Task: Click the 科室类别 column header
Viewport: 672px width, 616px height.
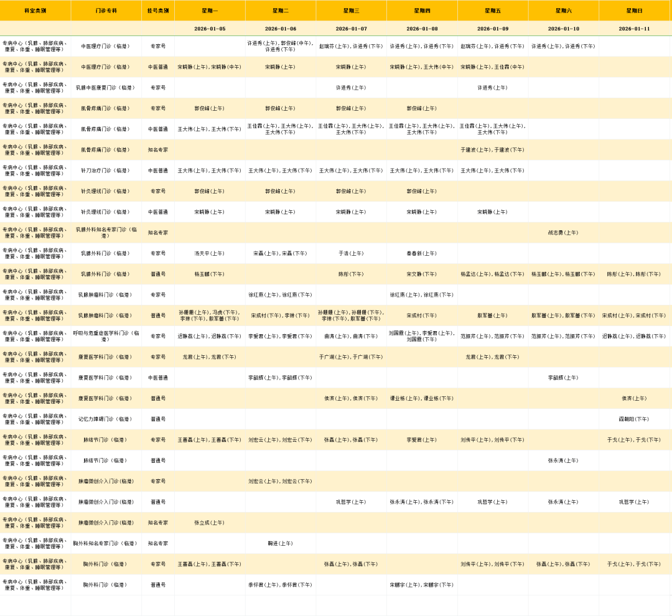Action: click(x=35, y=11)
